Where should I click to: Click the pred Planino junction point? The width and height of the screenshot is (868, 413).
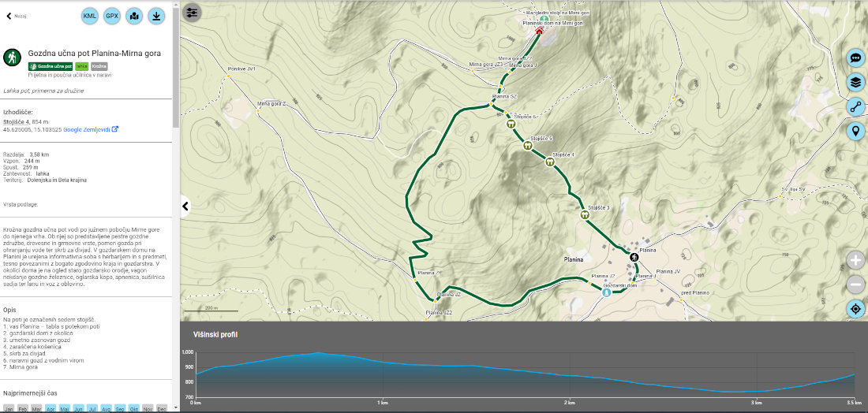coord(682,300)
